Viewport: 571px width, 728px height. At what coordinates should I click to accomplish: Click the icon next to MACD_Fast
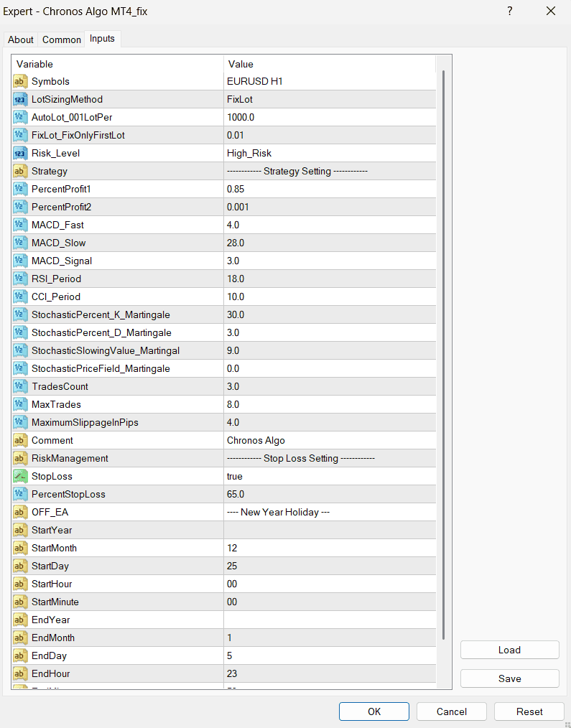(x=20, y=225)
